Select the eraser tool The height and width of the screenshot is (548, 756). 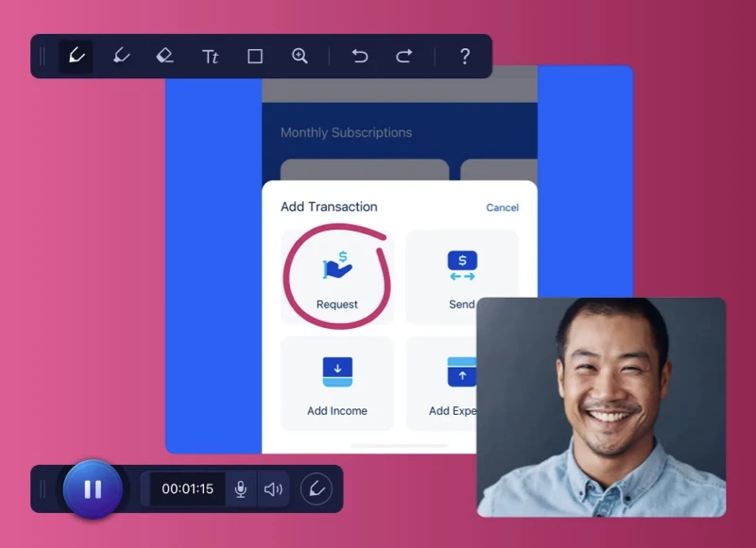164,57
